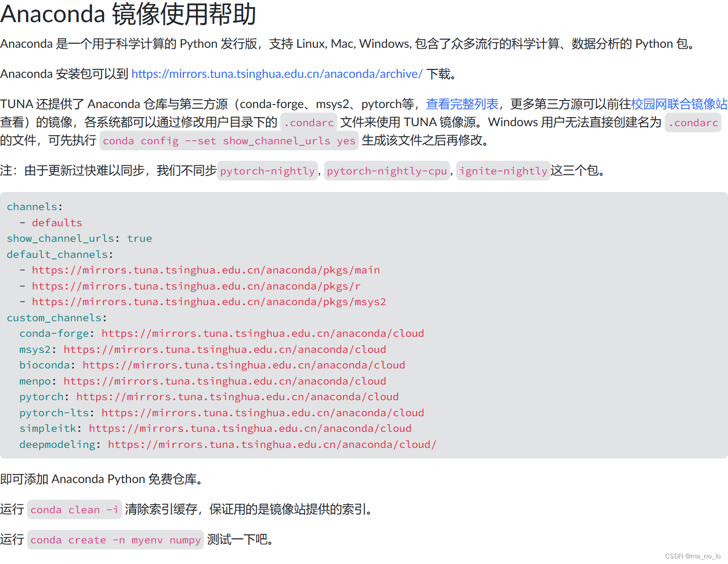Open the mirrors.tuna.tsinghua.edu.cn anaconda archive link

pyautogui.click(x=277, y=74)
